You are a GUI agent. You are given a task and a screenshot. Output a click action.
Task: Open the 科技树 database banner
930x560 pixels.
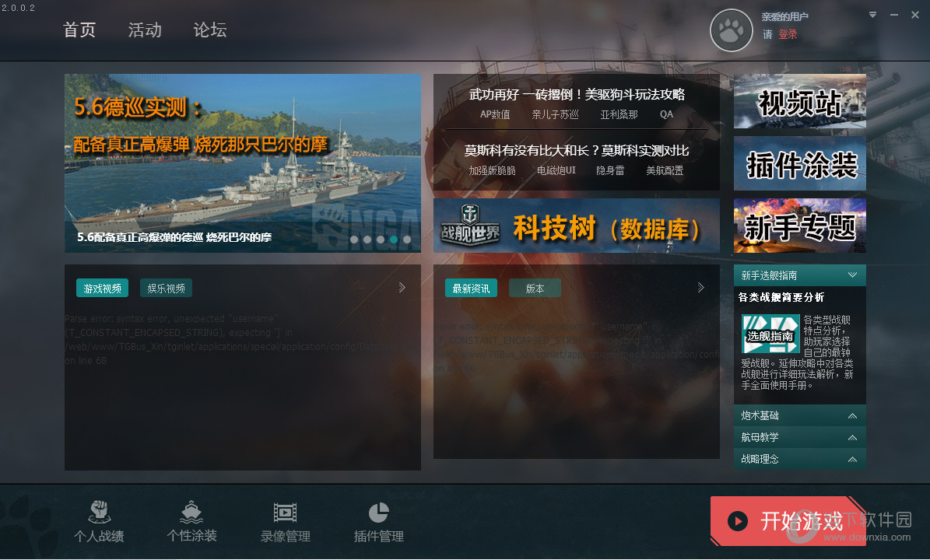[x=577, y=226]
